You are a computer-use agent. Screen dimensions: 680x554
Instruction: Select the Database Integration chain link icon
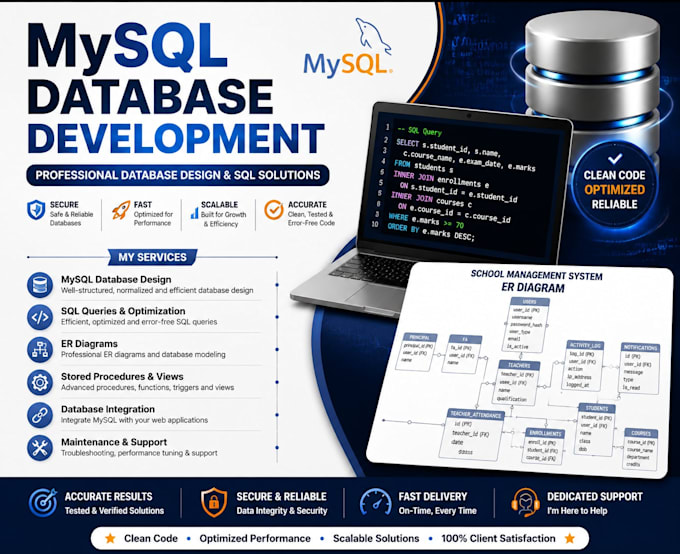click(x=40, y=415)
